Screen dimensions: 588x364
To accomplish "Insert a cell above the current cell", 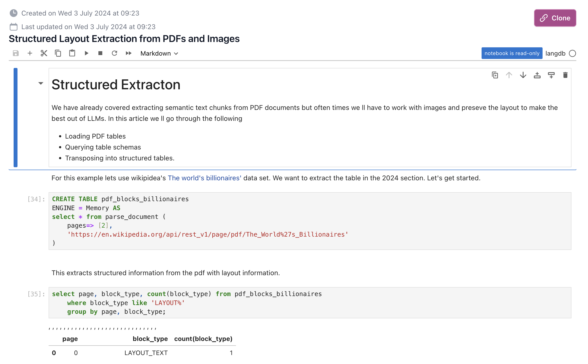I will point(537,75).
